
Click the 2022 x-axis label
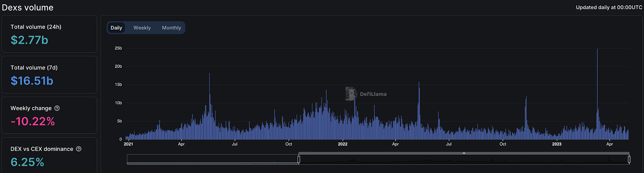pyautogui.click(x=343, y=144)
